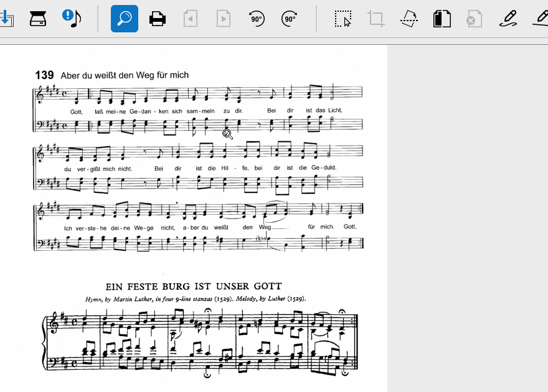The height and width of the screenshot is (392, 548).
Task: Go to the next page
Action: point(223,19)
